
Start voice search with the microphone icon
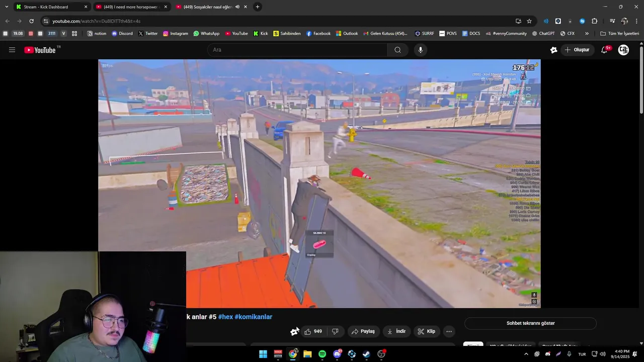(421, 50)
